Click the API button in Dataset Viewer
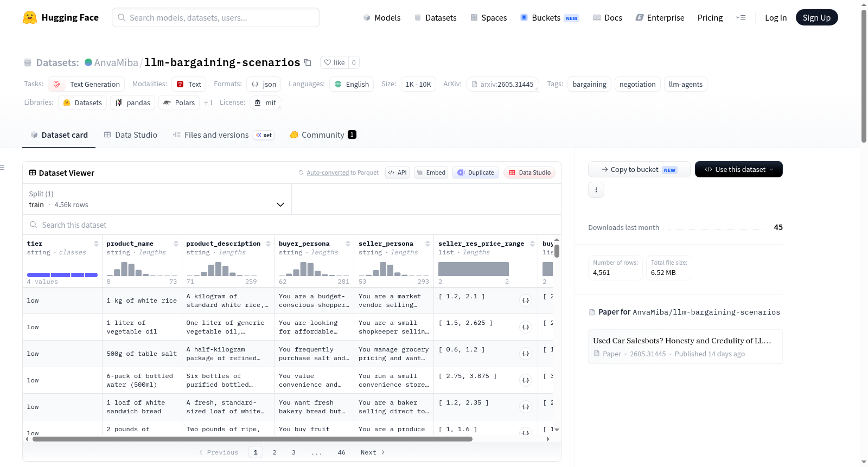 [x=397, y=172]
